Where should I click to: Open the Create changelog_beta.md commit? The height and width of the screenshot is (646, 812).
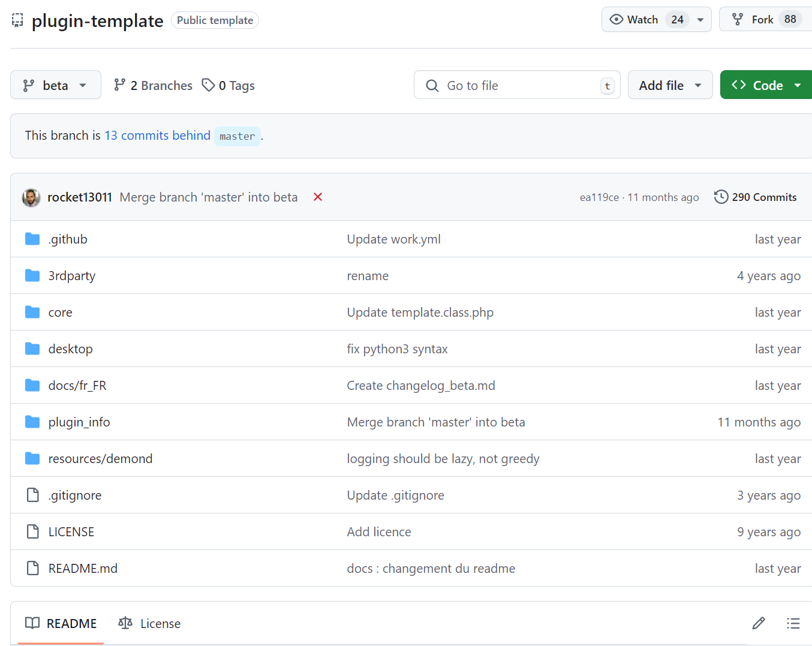[421, 386]
